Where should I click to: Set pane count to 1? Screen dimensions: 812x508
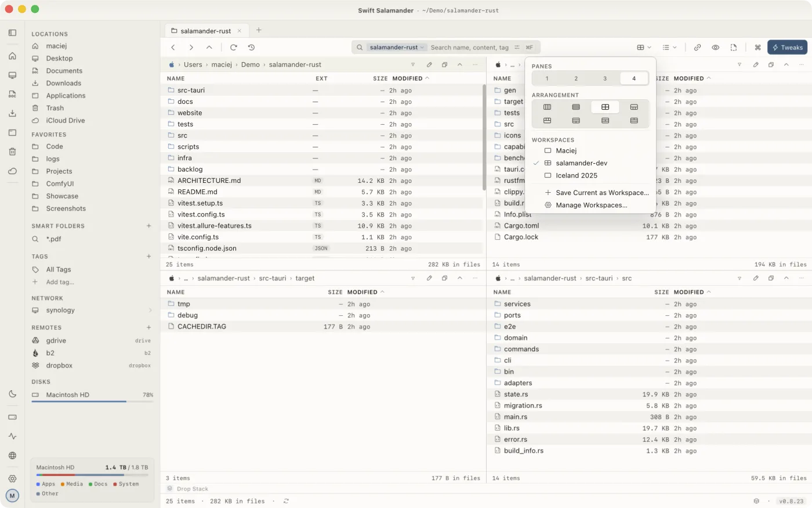(547, 78)
